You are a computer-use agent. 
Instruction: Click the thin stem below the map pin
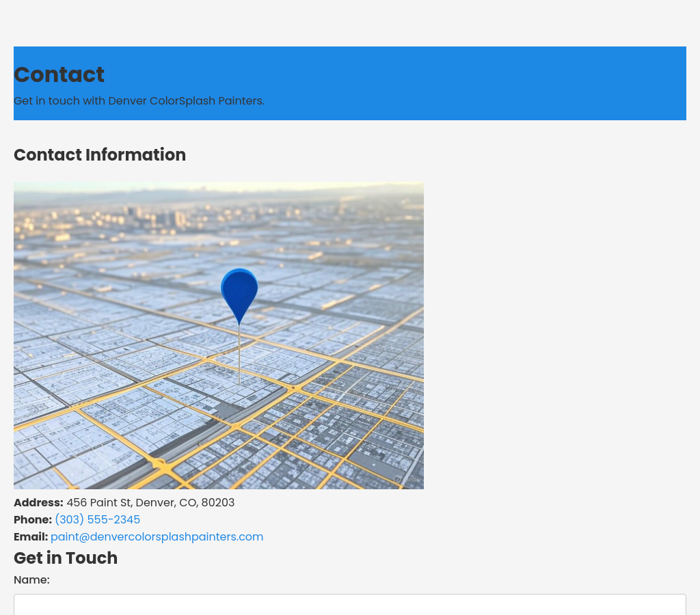239,355
